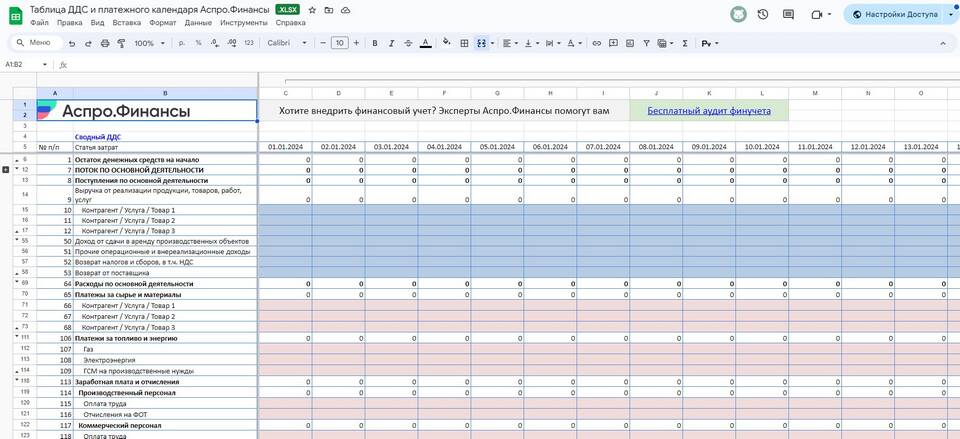Insert a link with chain icon
This screenshot has height=439, width=960.
click(x=597, y=43)
